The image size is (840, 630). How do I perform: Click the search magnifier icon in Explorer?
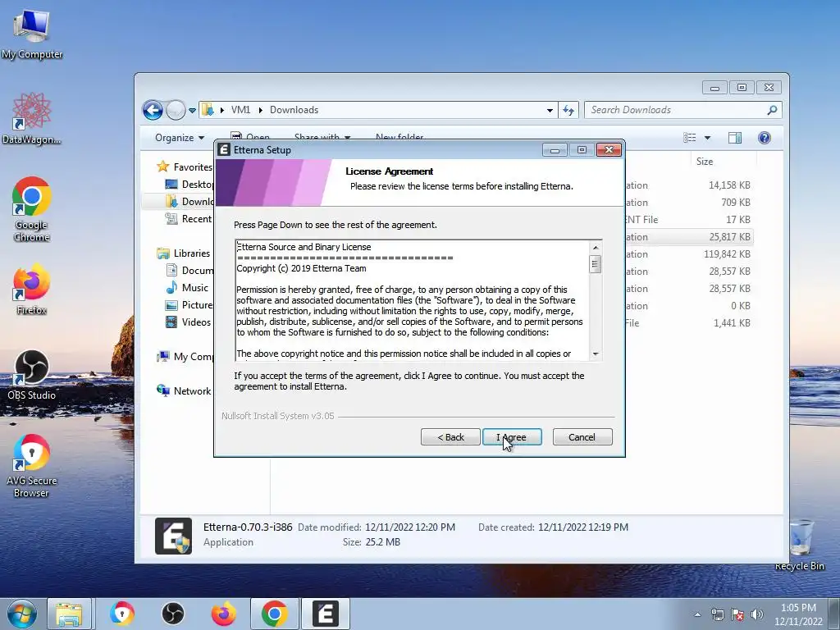772,110
